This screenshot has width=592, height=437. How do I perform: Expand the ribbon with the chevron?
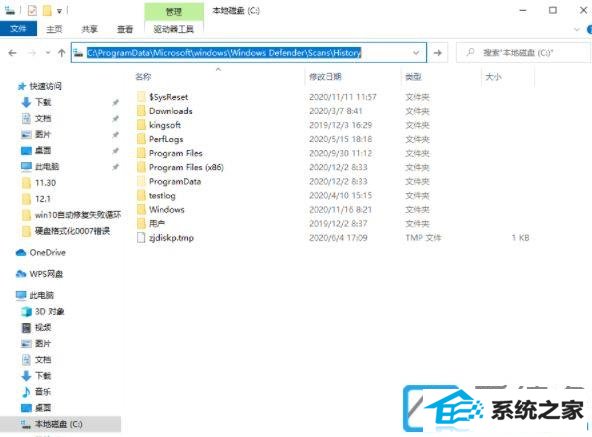pos(577,29)
